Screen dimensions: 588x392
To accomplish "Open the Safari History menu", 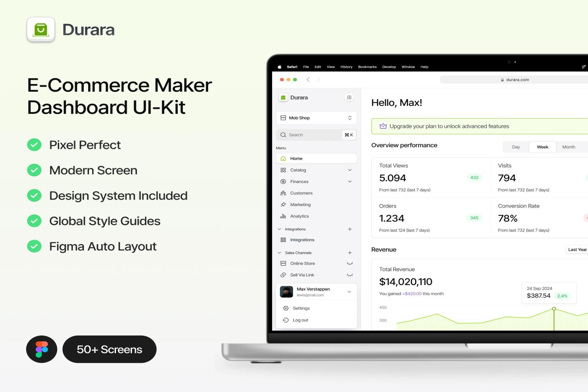I will [x=346, y=67].
